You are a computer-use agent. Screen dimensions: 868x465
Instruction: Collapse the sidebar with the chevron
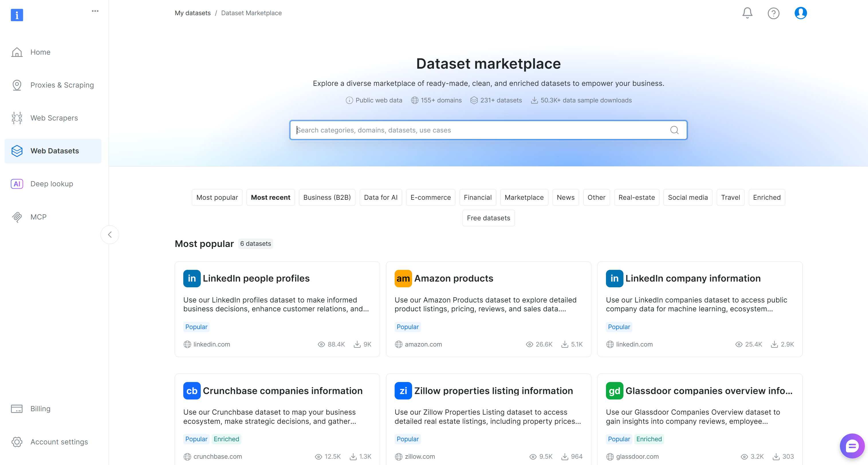[110, 234]
